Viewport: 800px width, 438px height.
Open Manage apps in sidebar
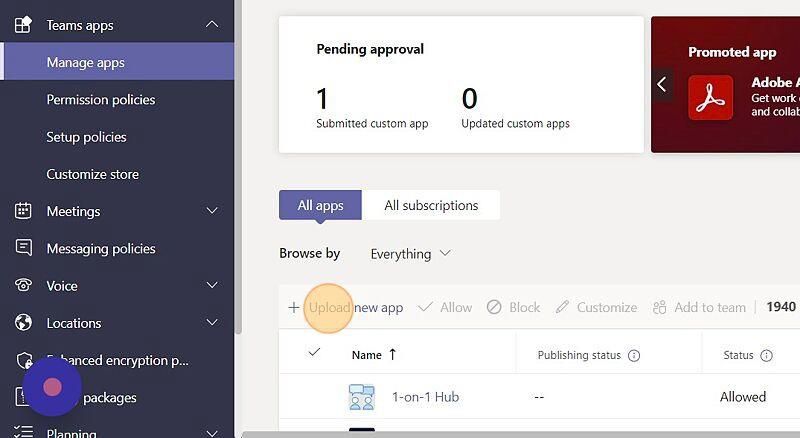117,62
